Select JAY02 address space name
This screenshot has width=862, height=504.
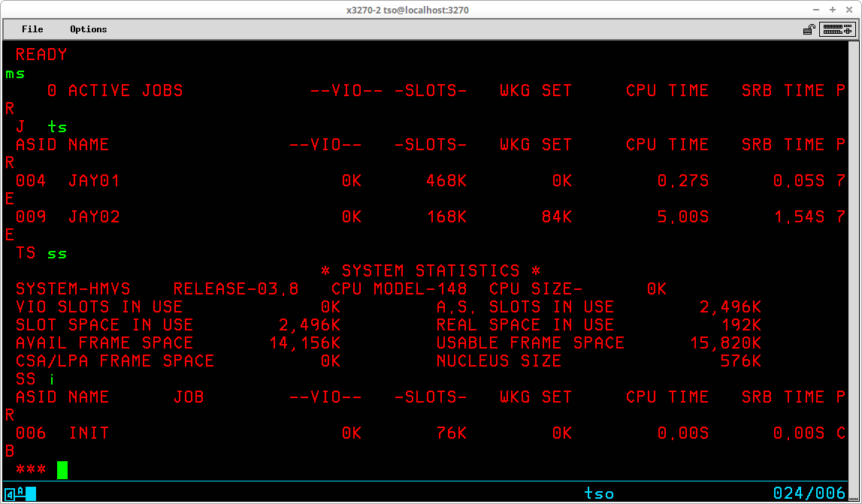click(x=94, y=217)
